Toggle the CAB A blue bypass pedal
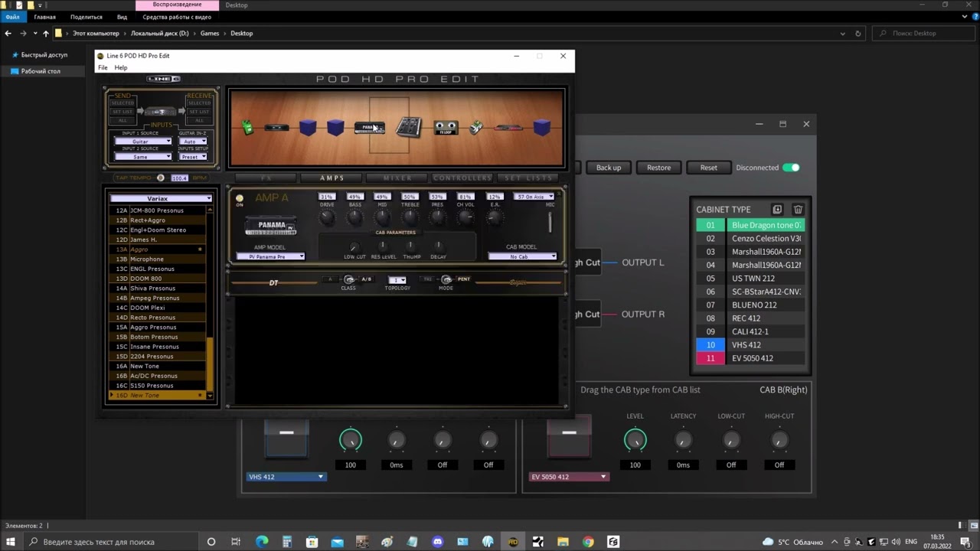The height and width of the screenshot is (551, 980). (286, 439)
